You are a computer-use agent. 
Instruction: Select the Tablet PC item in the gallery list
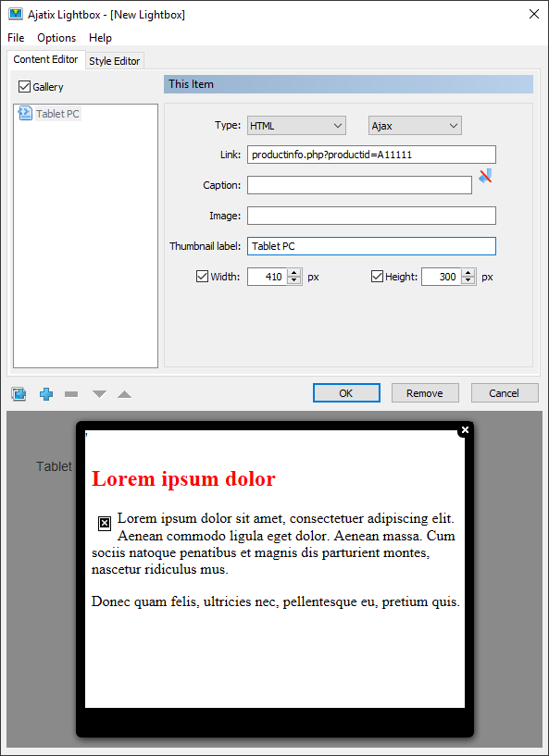click(57, 114)
